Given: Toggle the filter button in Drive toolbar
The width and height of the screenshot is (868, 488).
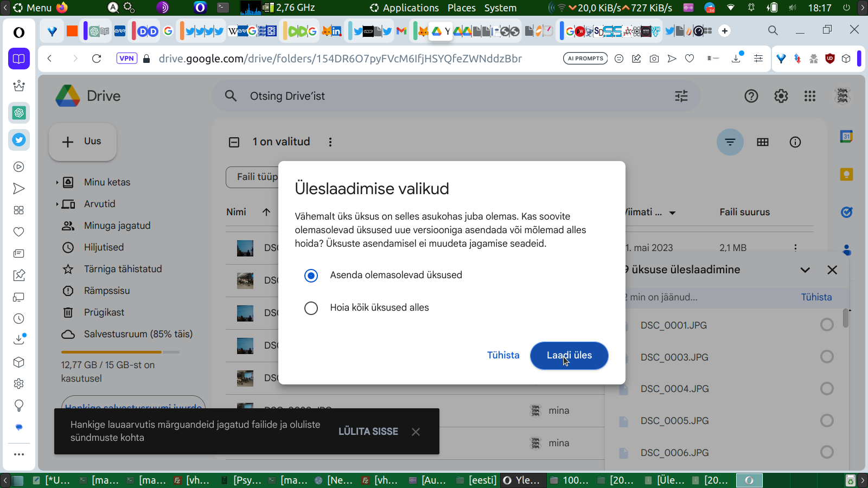Looking at the screenshot, I should [x=730, y=142].
